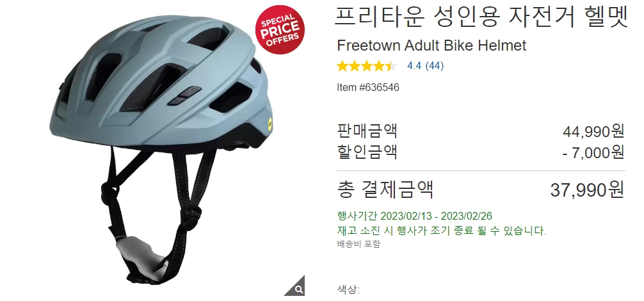Click the 판매금액 label
The height and width of the screenshot is (301, 644).
[x=367, y=131]
